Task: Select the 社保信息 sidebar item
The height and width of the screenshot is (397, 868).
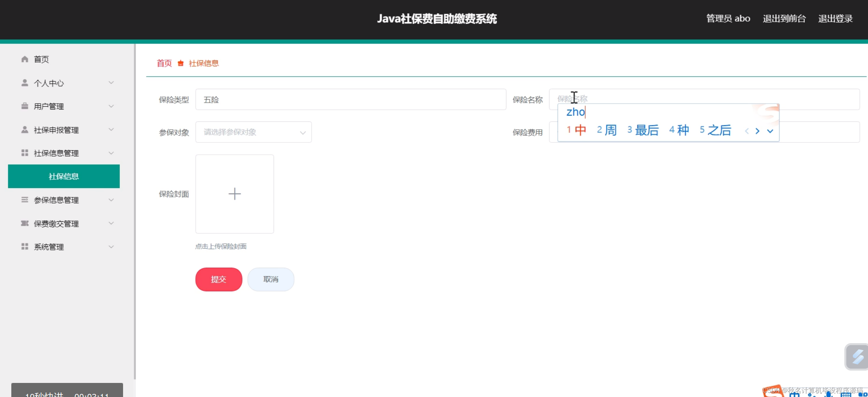Action: 63,176
